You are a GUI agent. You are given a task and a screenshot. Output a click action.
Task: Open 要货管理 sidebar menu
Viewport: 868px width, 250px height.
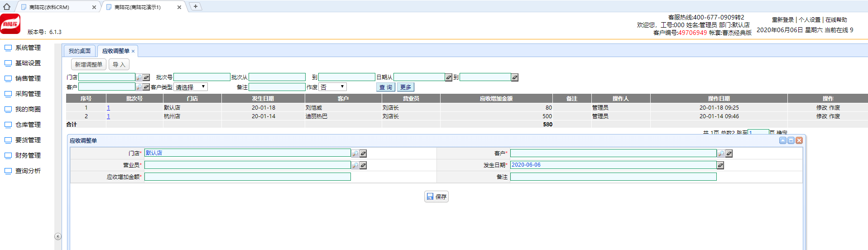[x=28, y=140]
